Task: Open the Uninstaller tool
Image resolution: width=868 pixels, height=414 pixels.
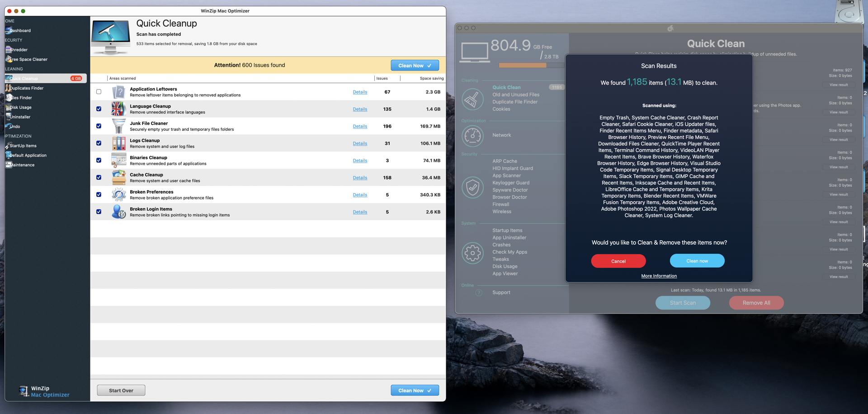Action: point(20,117)
